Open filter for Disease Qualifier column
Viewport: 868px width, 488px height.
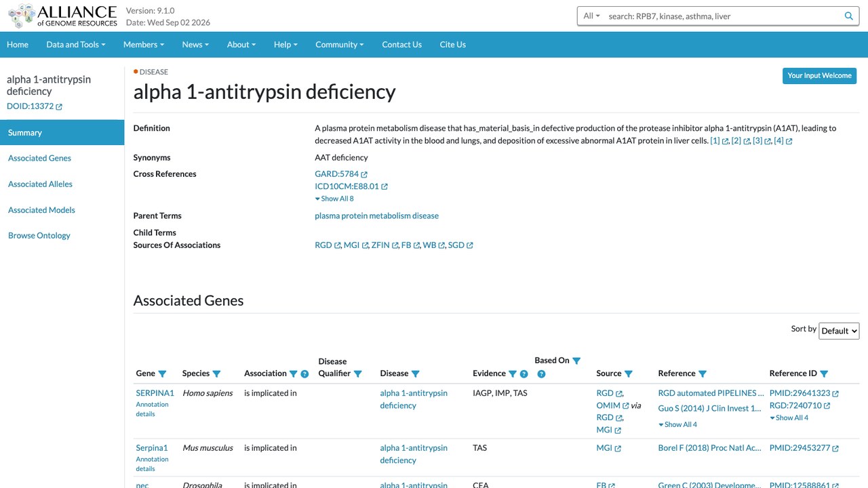(358, 373)
